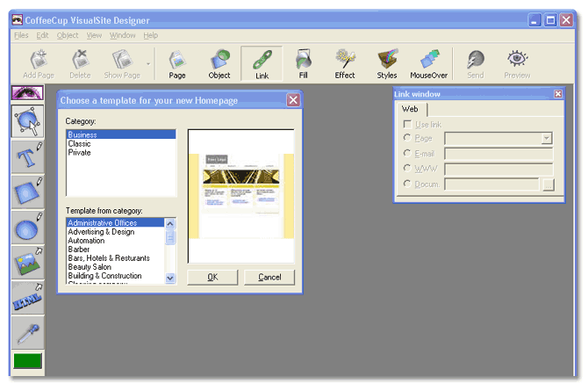588x391 pixels.
Task: Select the HTML insert tool
Action: coord(28,298)
